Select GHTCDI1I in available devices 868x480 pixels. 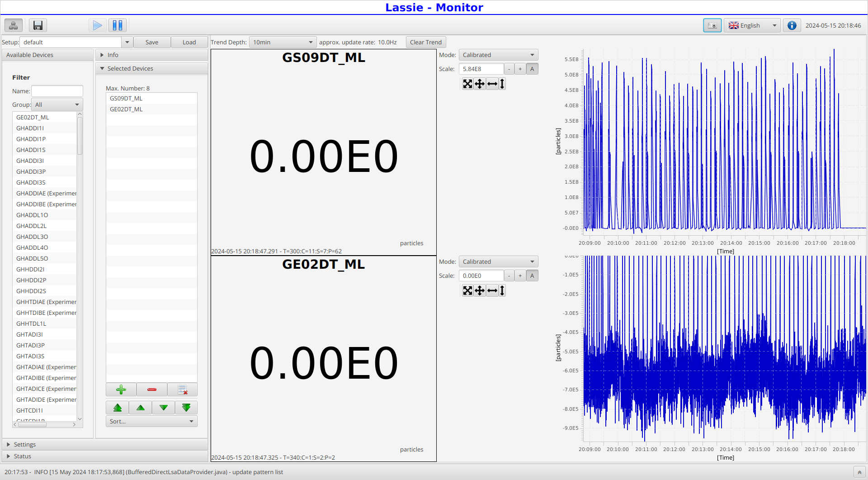tap(45, 410)
